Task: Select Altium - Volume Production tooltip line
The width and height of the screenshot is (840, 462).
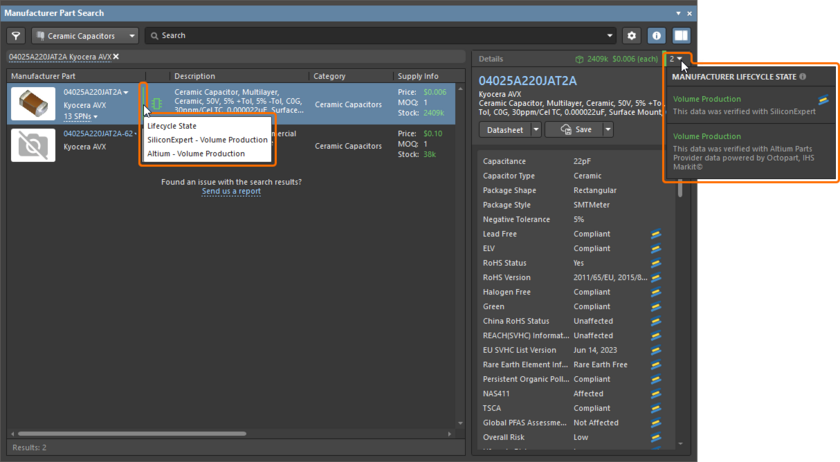Action: (x=196, y=154)
